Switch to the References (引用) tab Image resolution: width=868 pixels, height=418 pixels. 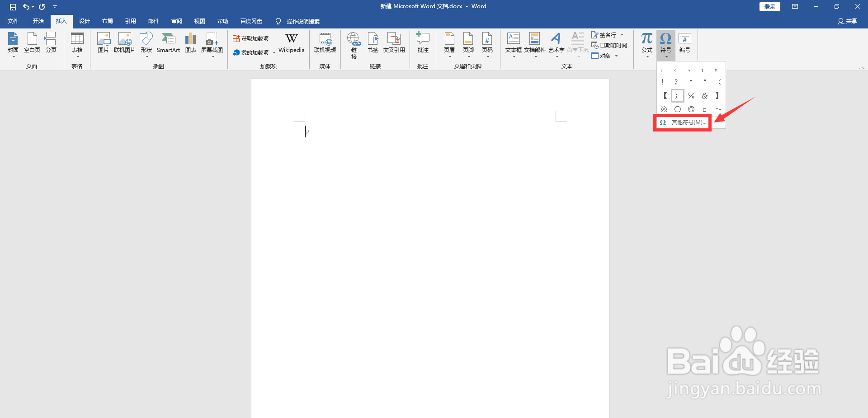pyautogui.click(x=131, y=21)
